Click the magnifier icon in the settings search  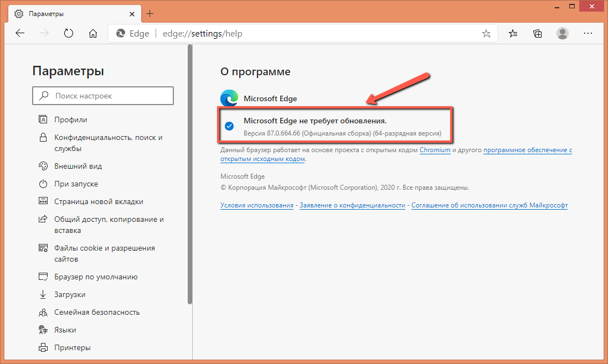point(44,95)
